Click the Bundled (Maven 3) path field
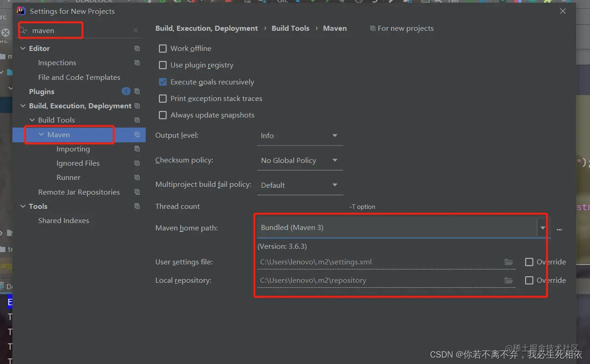 [397, 228]
